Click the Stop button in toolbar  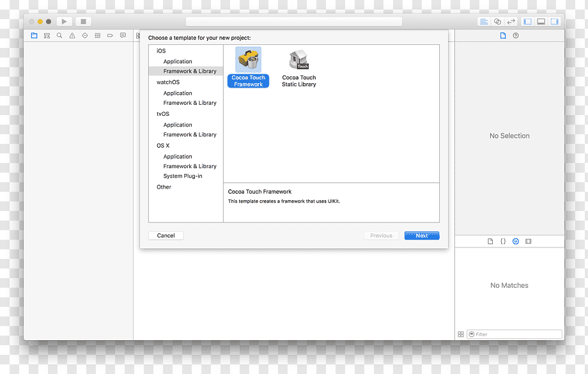[83, 22]
